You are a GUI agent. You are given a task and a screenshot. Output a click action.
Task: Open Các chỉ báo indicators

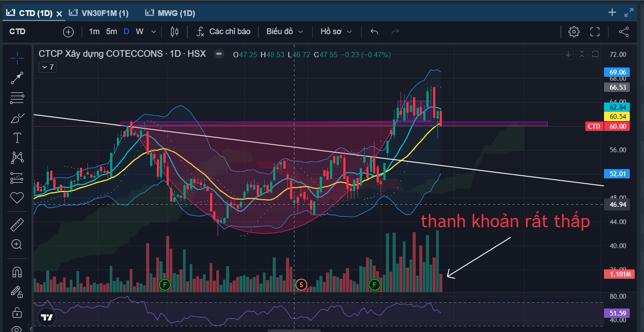pos(230,32)
